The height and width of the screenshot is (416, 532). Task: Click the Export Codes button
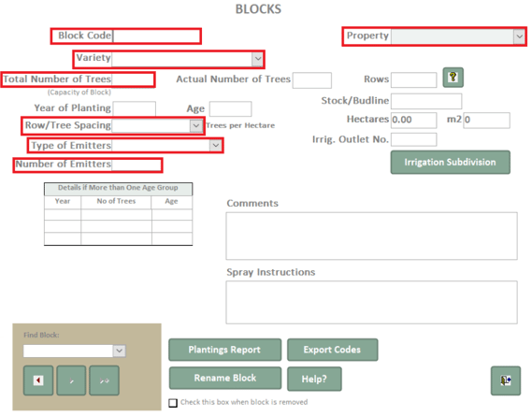click(333, 350)
